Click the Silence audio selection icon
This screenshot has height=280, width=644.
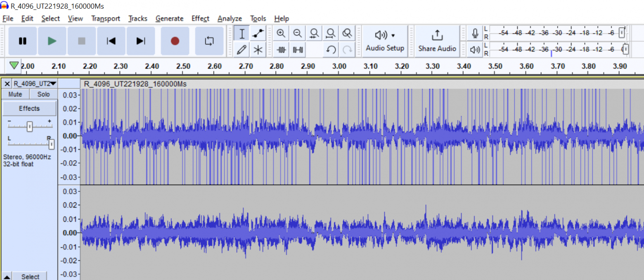coord(298,50)
